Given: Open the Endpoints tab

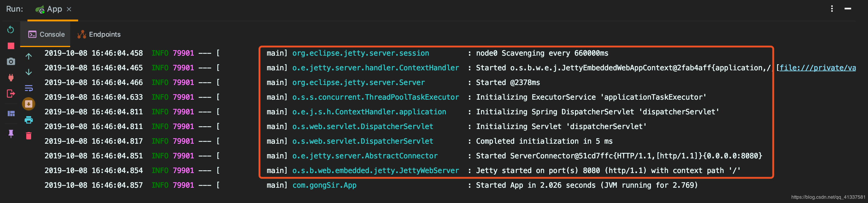Looking at the screenshot, I should click(99, 35).
